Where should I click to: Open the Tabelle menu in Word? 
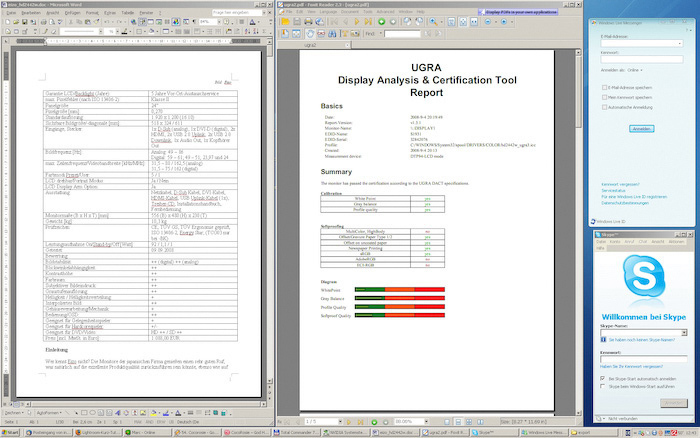pyautogui.click(x=128, y=13)
